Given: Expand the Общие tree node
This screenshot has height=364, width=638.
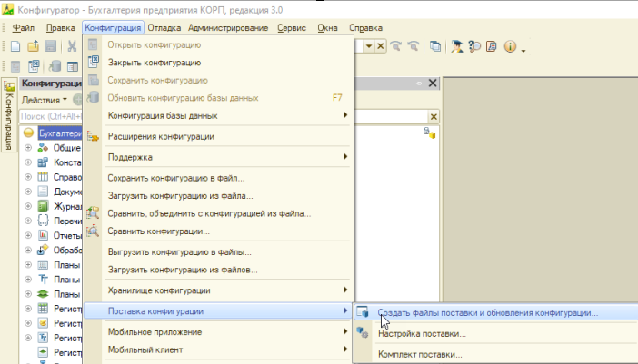Looking at the screenshot, I should pyautogui.click(x=28, y=148).
